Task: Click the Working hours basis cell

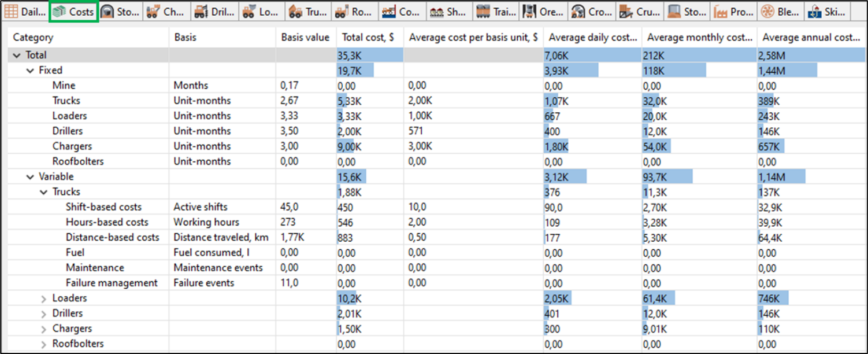Action: pyautogui.click(x=222, y=222)
